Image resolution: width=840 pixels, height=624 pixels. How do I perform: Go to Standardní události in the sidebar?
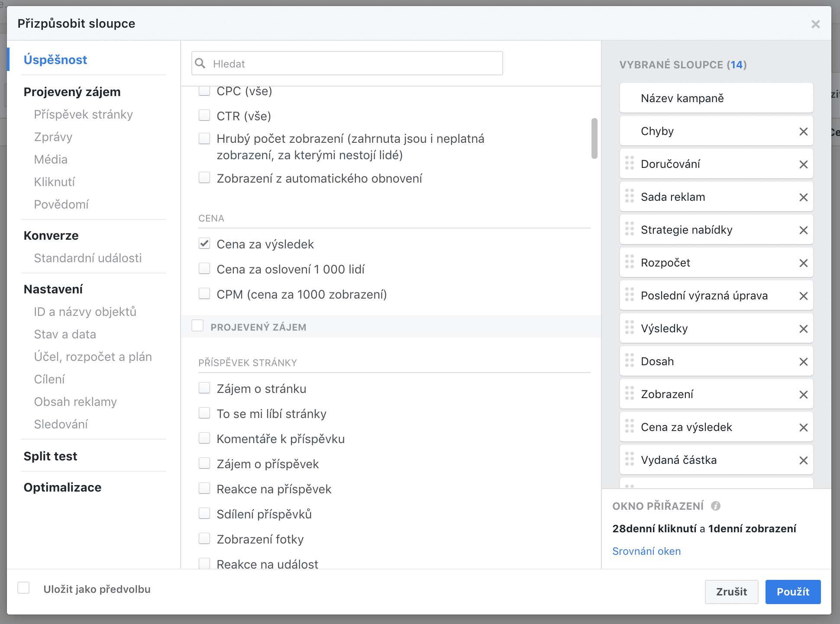87,258
